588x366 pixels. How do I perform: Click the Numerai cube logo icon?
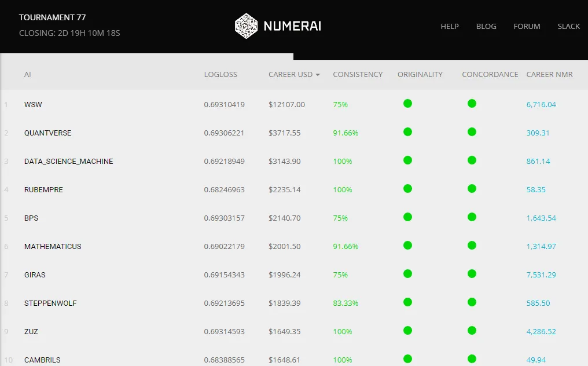coord(246,26)
